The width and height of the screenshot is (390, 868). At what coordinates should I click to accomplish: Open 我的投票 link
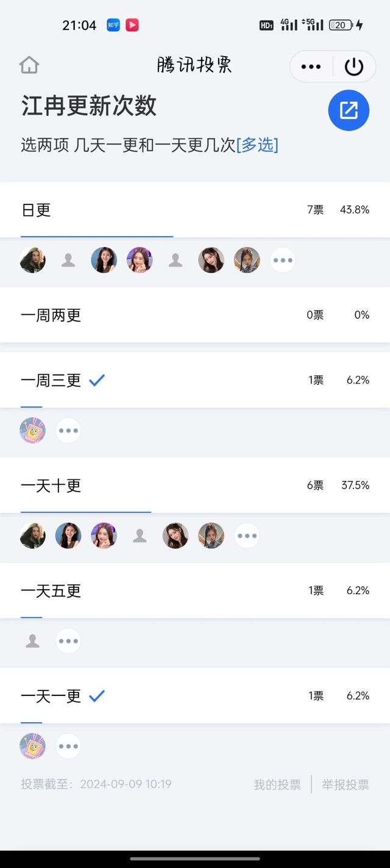[x=277, y=784]
